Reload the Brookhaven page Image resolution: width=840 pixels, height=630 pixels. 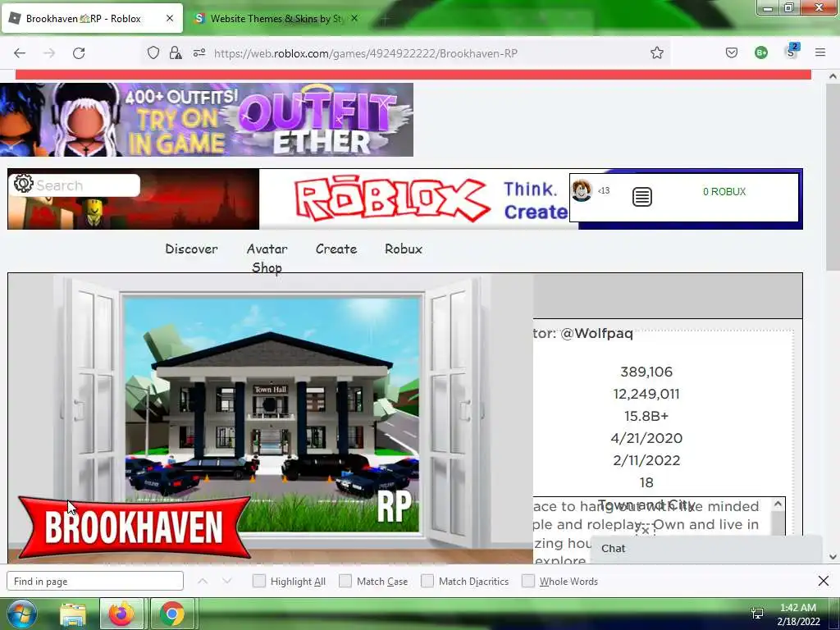(x=79, y=53)
